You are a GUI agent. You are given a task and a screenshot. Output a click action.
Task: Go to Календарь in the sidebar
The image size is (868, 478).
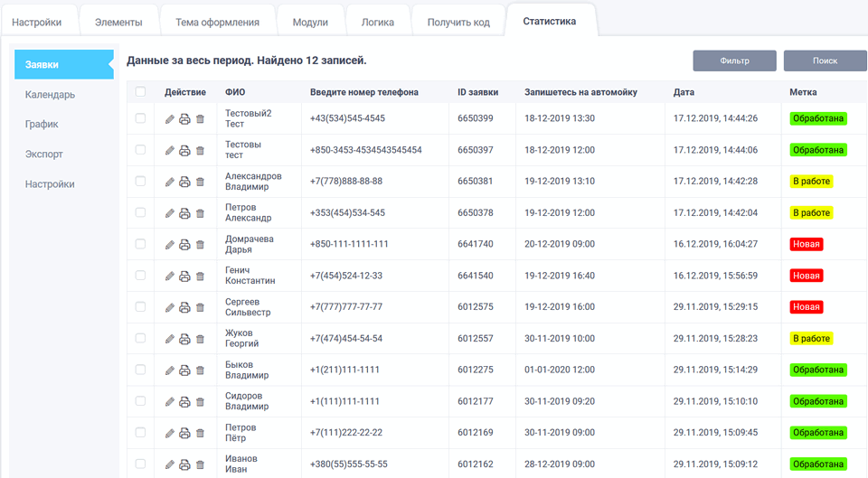pyautogui.click(x=51, y=95)
